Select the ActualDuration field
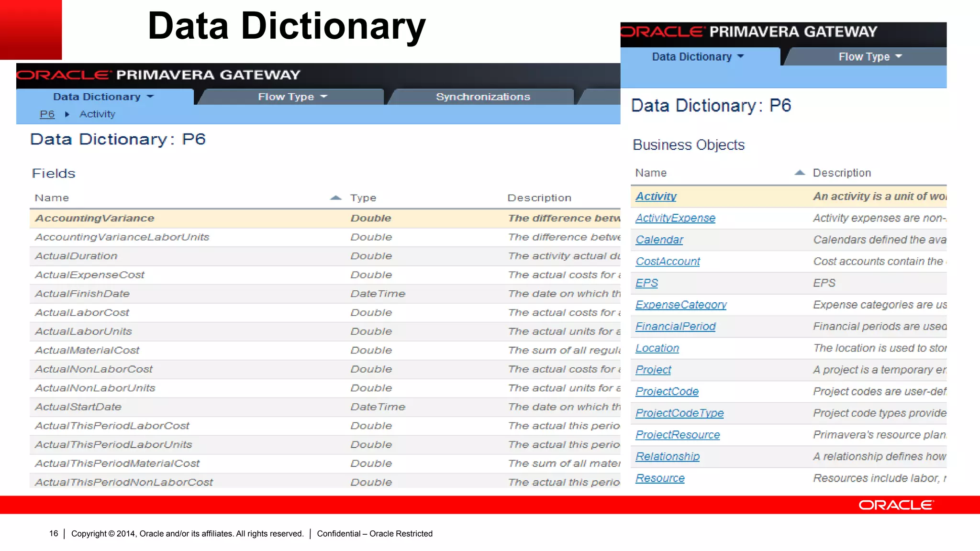Viewport: 980px width, 551px height. click(x=76, y=256)
